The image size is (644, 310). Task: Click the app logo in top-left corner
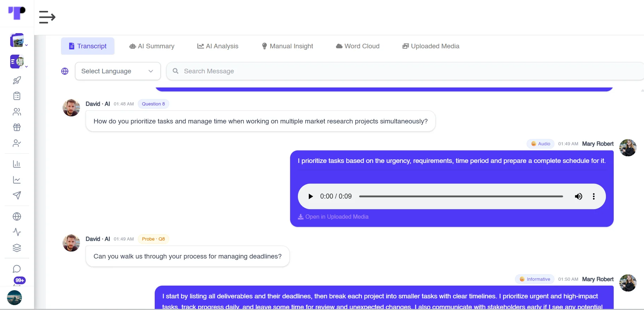17,13
